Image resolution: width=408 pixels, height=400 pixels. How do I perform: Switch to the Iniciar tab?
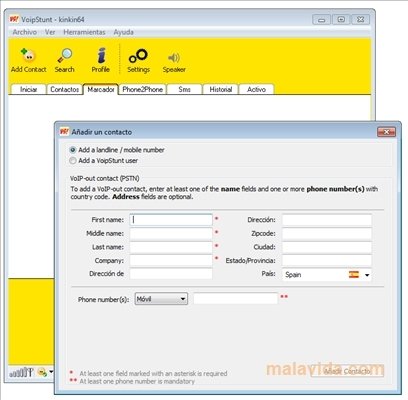[28, 89]
